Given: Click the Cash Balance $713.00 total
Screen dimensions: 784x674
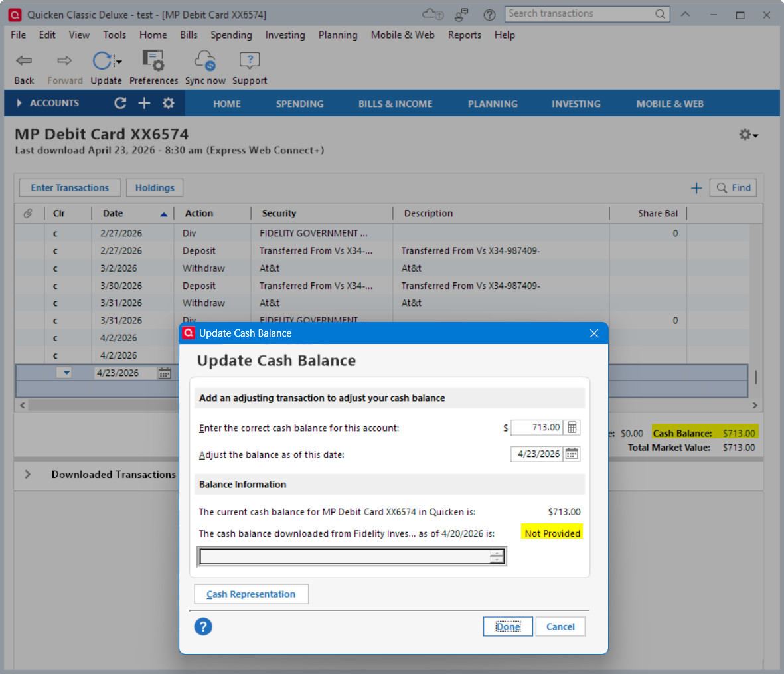Looking at the screenshot, I should [x=704, y=433].
